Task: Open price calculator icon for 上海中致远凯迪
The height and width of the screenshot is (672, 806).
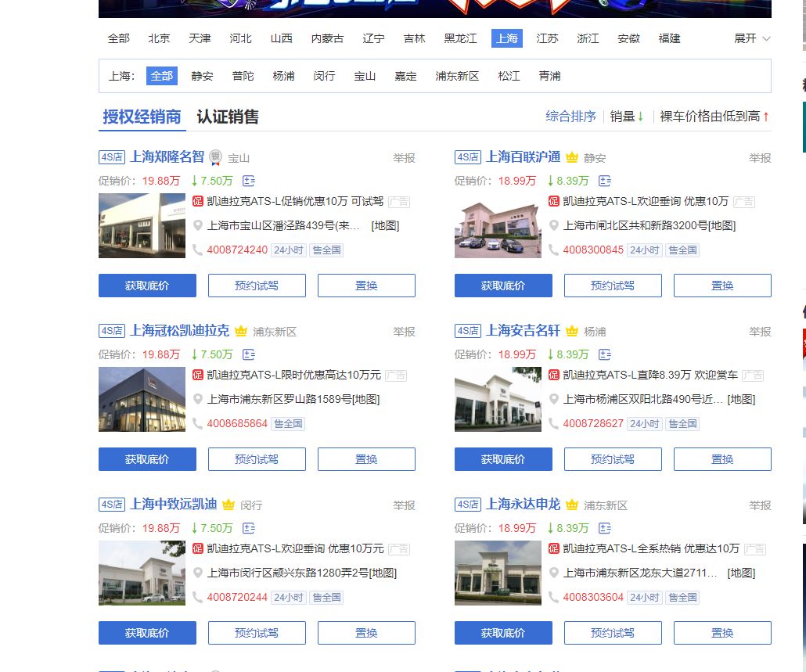Action: point(249,528)
